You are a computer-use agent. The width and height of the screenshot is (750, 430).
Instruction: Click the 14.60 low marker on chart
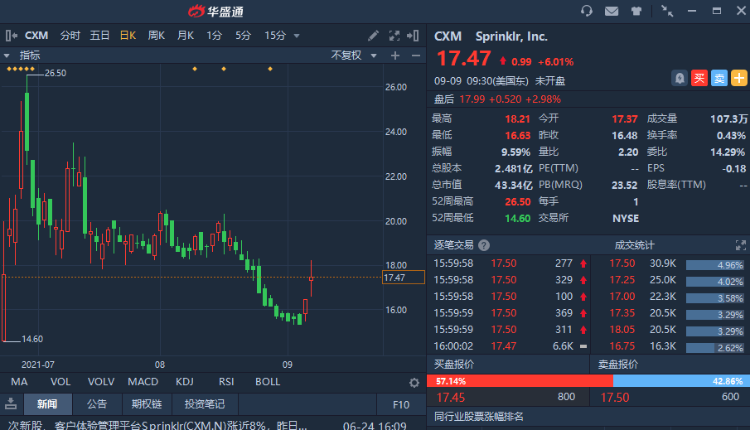[x=32, y=339]
